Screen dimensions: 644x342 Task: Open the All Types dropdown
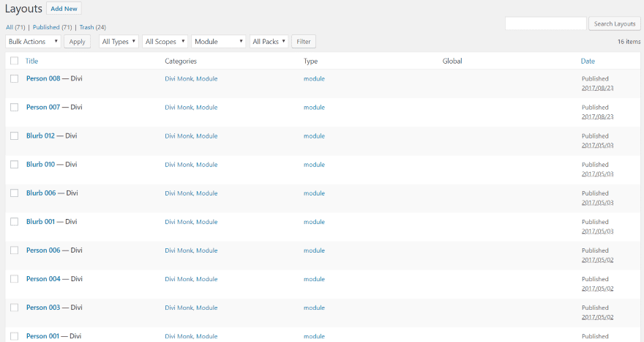[x=119, y=42]
